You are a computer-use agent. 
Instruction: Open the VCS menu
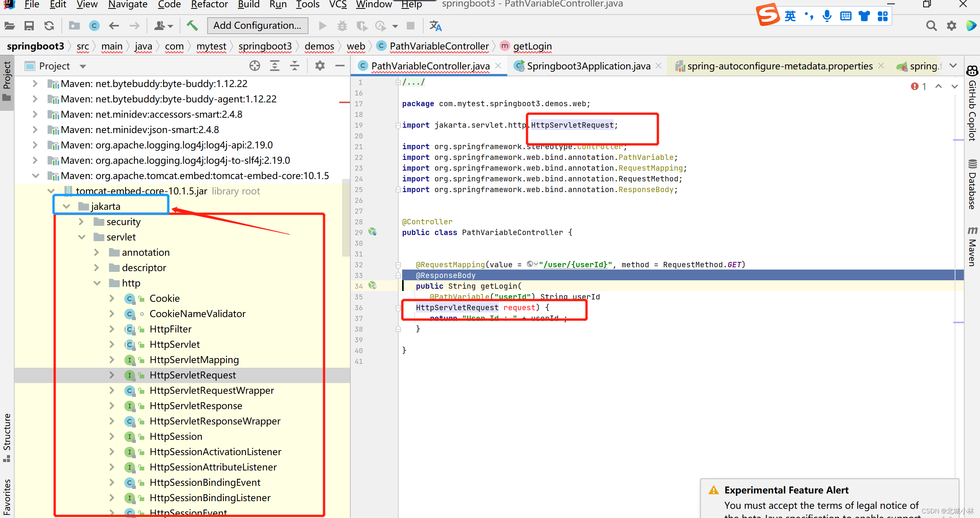[338, 4]
